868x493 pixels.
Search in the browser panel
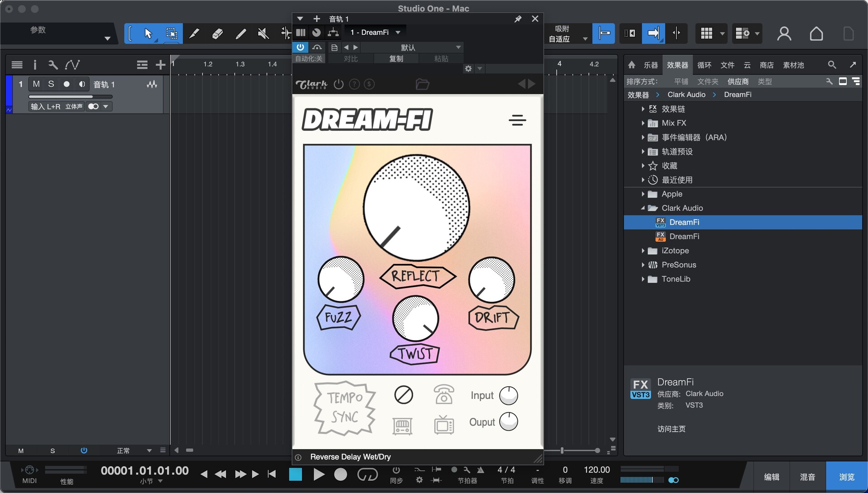point(832,65)
